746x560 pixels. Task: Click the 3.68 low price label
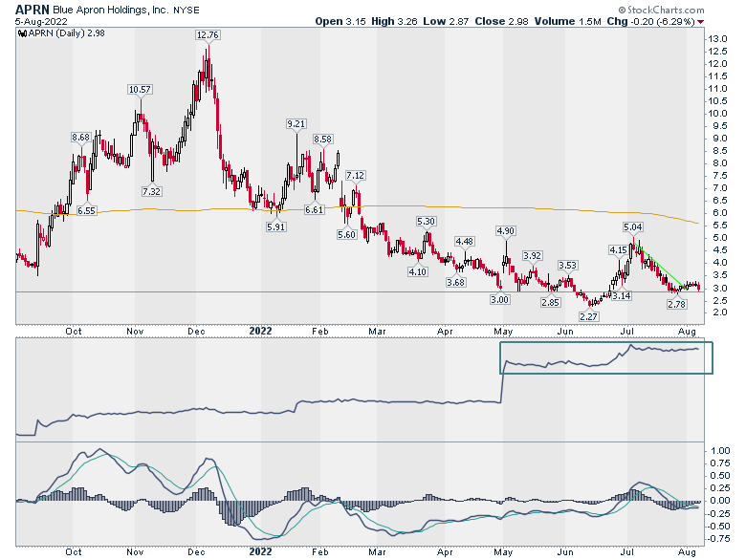456,282
